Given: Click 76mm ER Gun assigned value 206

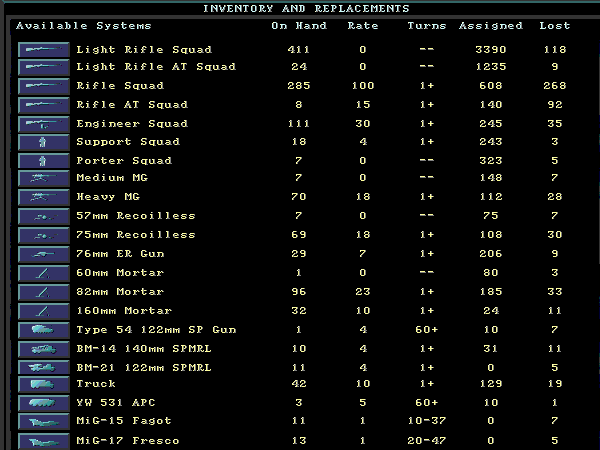Looking at the screenshot, I should (491, 254).
